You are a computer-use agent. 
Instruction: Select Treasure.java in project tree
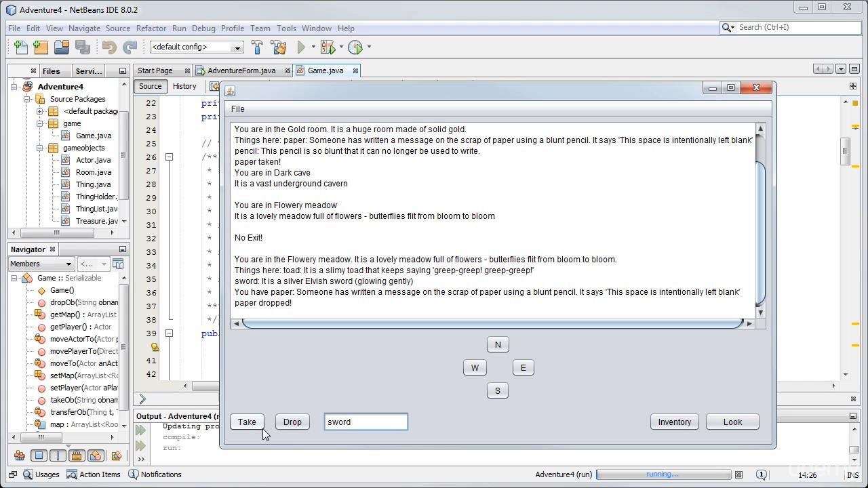[96, 221]
